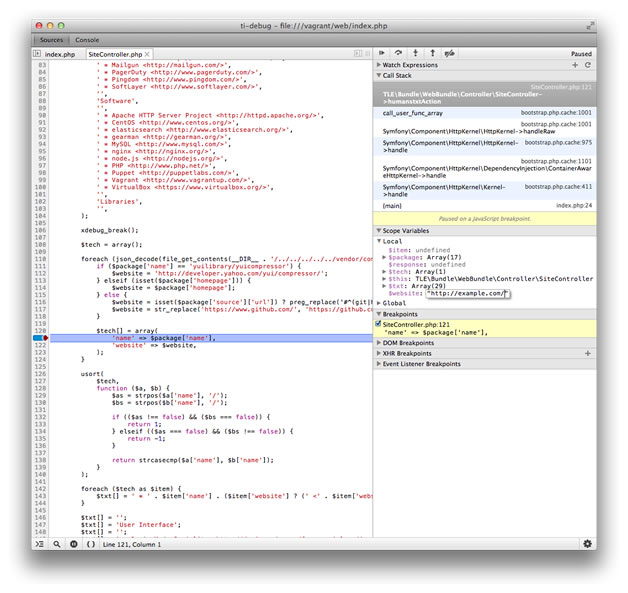
Task: Deactivate all breakpoints using the toolbar icon
Action: (x=450, y=53)
